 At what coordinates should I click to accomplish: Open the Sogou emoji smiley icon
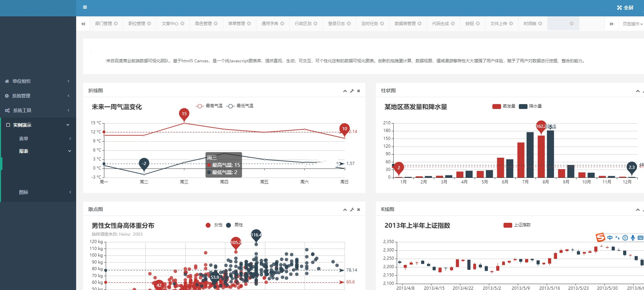[625, 238]
